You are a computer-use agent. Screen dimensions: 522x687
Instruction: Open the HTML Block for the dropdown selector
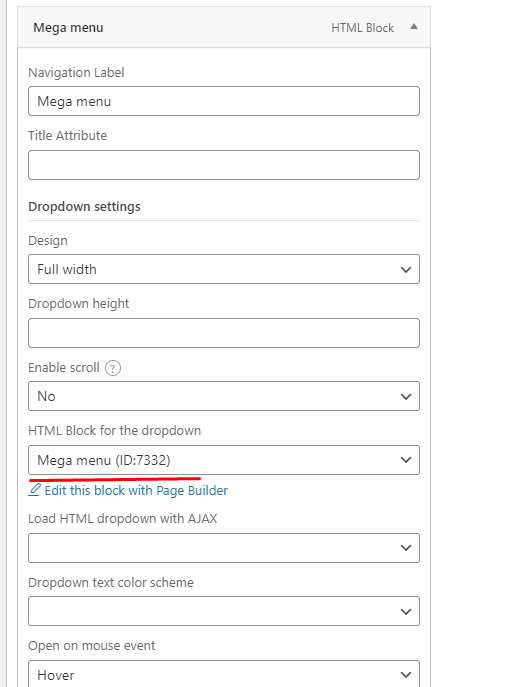click(x=224, y=460)
